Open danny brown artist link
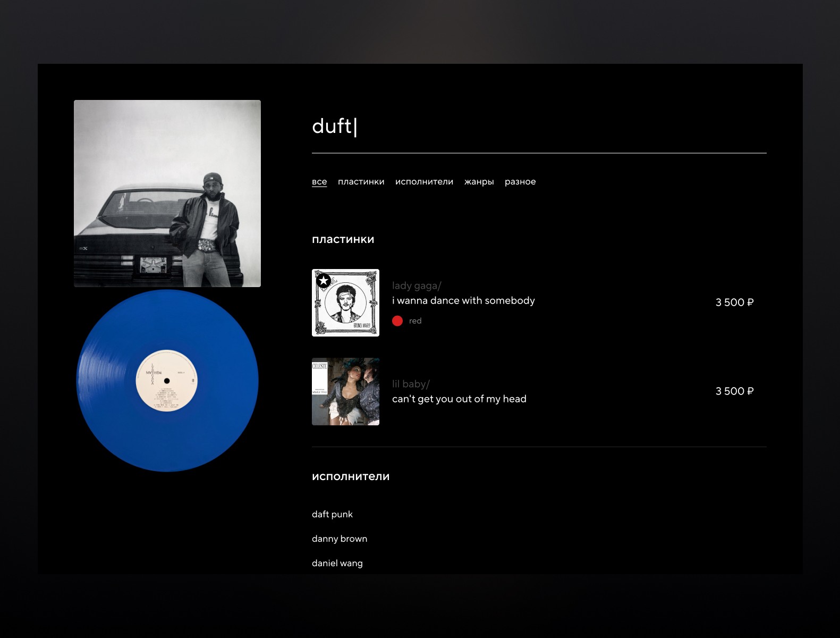This screenshot has width=840, height=638. coord(340,539)
